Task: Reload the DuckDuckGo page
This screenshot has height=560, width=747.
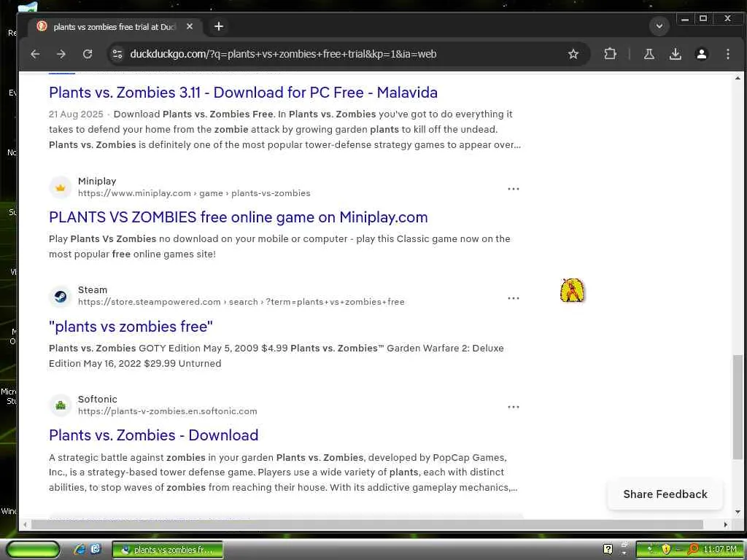Action: (88, 54)
